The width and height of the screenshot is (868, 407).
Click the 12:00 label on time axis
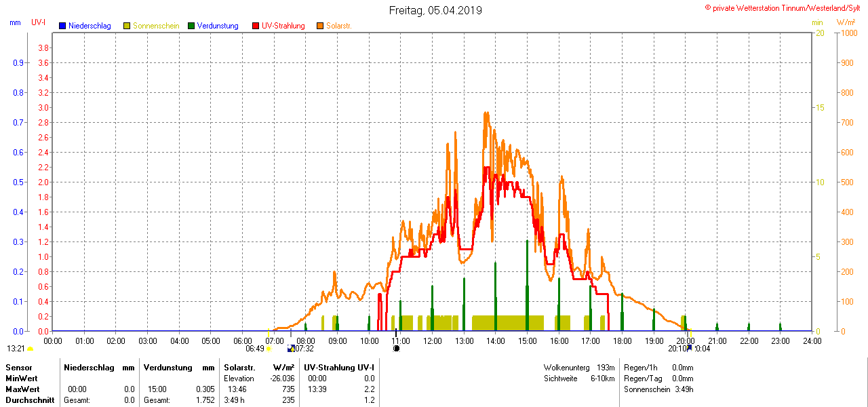pos(432,341)
